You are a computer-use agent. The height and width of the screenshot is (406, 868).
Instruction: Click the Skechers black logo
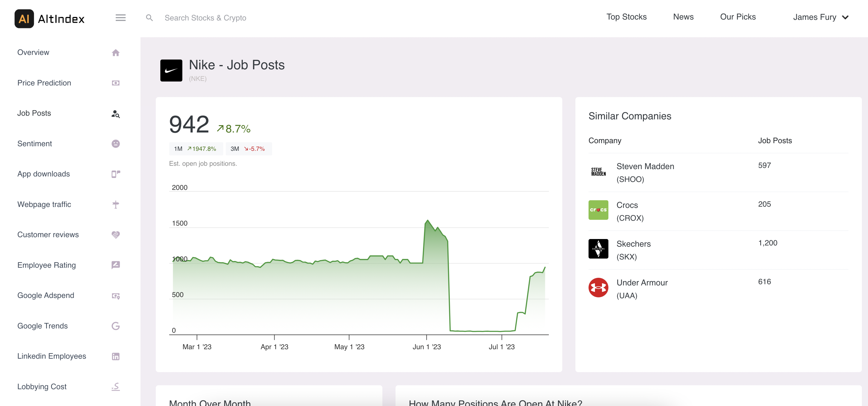[598, 249]
